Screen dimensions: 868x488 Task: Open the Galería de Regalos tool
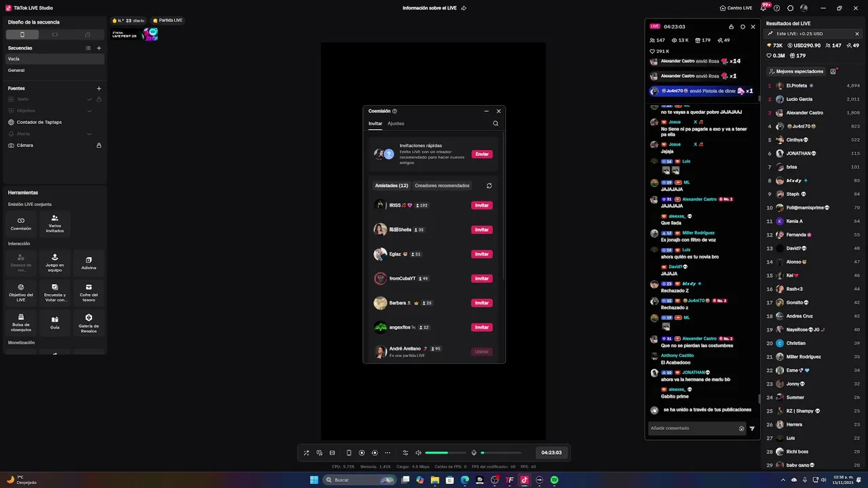coord(89,323)
